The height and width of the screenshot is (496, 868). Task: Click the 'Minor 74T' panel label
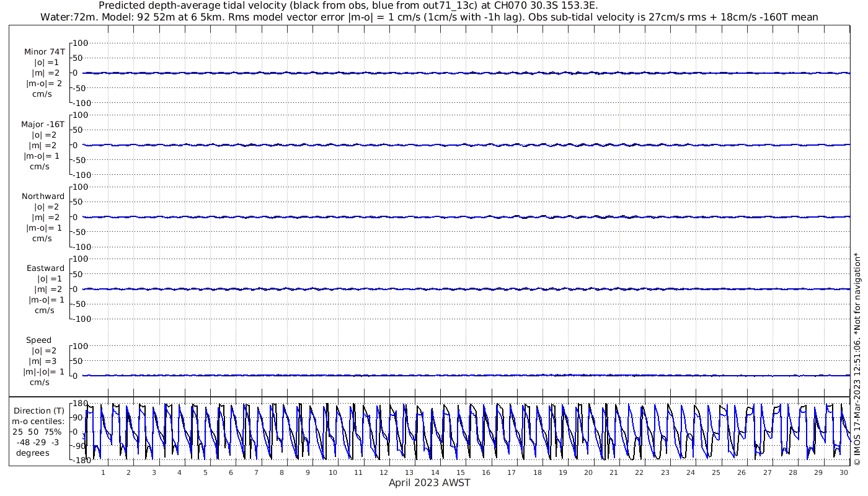[x=45, y=52]
